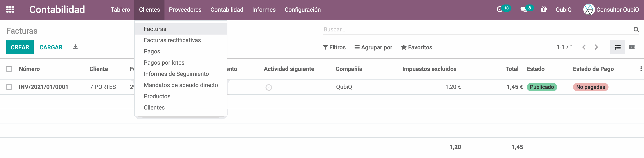
Task: Click the activity clock for INV/2021/01/0001
Action: pos(269,87)
